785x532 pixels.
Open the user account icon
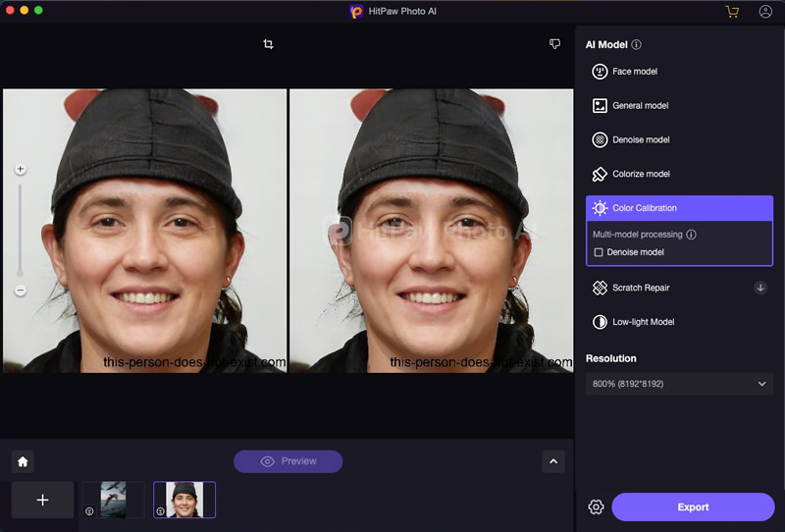click(x=765, y=12)
